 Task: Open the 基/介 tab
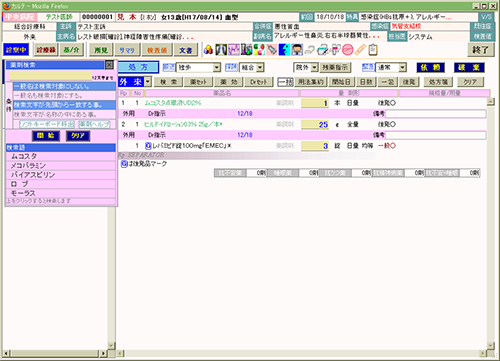[x=72, y=50]
